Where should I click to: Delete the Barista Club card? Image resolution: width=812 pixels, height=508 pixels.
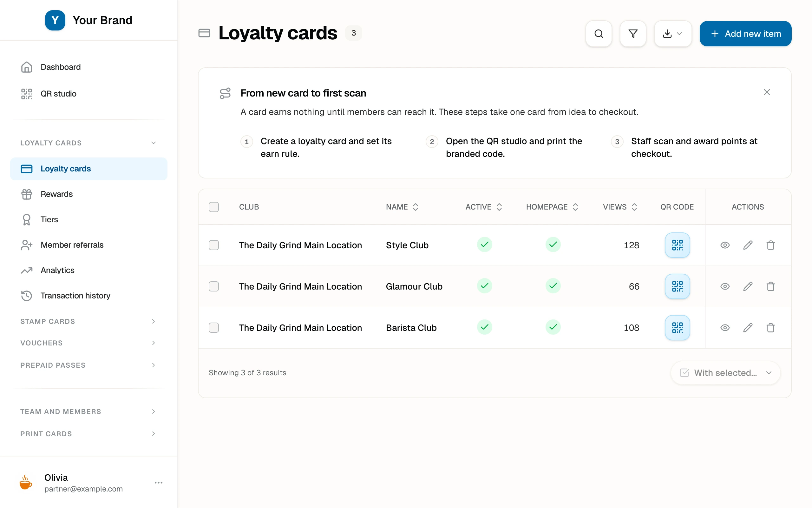tap(770, 328)
